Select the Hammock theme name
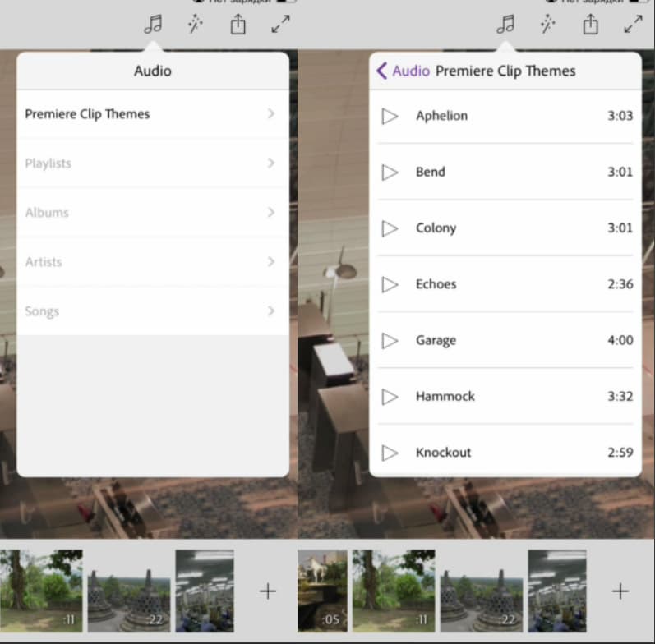The image size is (655, 644). pyautogui.click(x=445, y=396)
